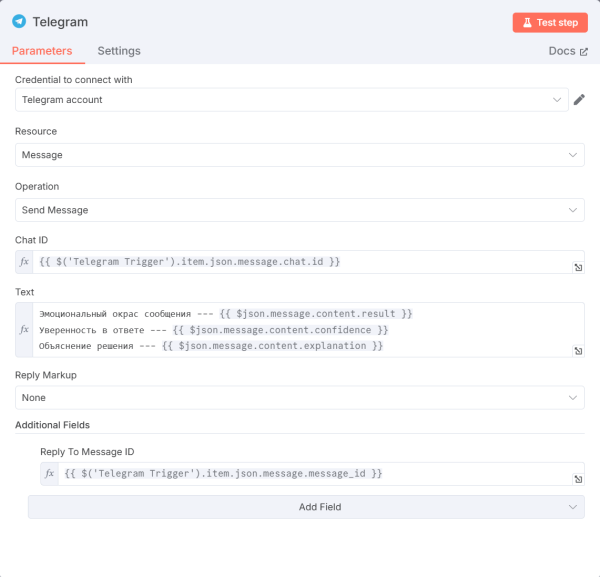Switch to the Settings tab
This screenshot has width=600, height=577.
click(x=119, y=51)
